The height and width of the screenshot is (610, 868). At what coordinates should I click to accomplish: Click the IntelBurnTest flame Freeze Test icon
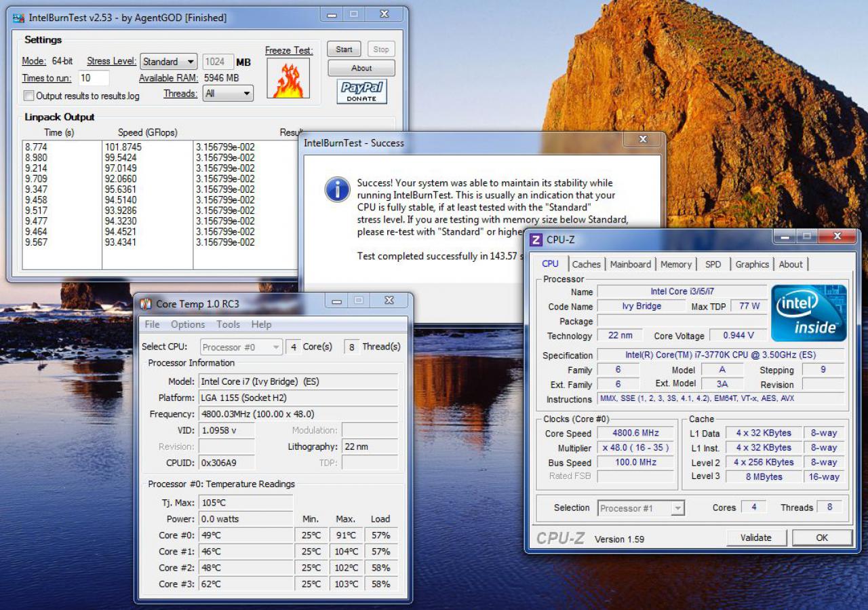point(288,79)
